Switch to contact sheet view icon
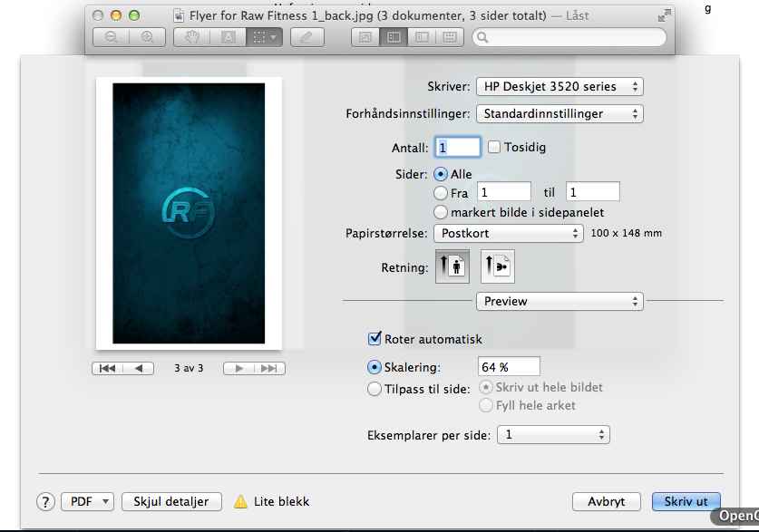759x532 pixels. [x=450, y=37]
